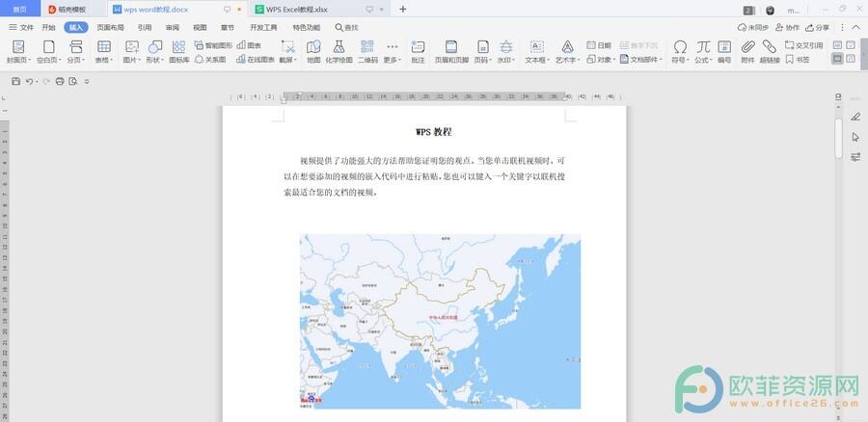Insert a picture using 图片

(x=132, y=51)
